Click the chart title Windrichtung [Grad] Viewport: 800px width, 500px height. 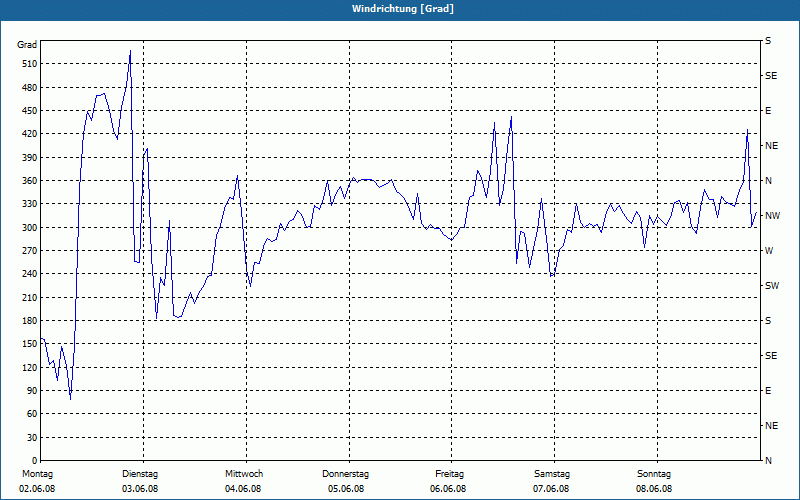tap(403, 9)
